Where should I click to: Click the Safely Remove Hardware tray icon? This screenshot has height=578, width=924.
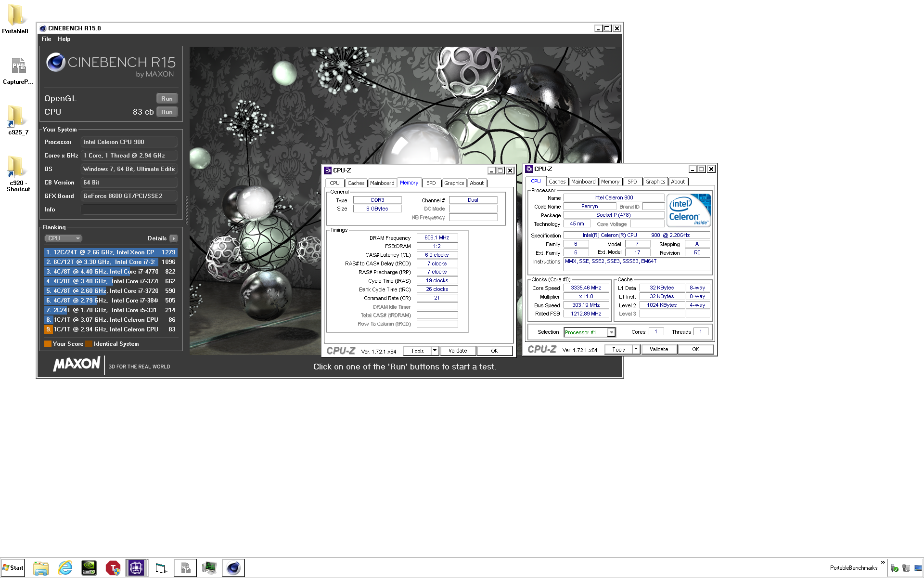(894, 568)
